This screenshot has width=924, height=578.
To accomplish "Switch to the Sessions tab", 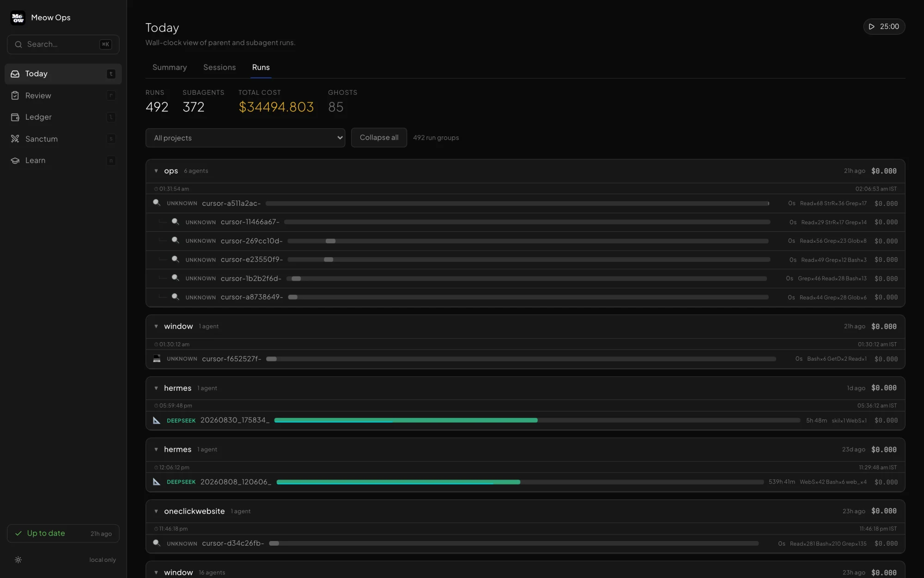I will coord(219,68).
